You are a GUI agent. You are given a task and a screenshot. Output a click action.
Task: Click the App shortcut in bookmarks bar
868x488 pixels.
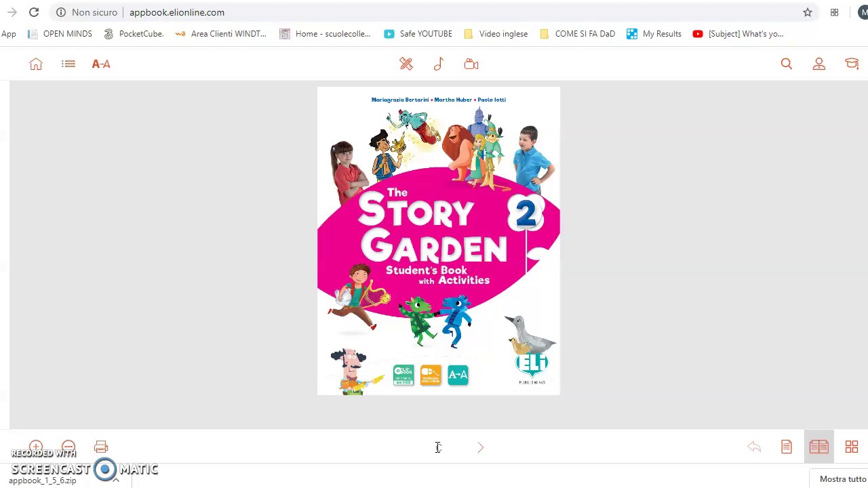(x=9, y=34)
